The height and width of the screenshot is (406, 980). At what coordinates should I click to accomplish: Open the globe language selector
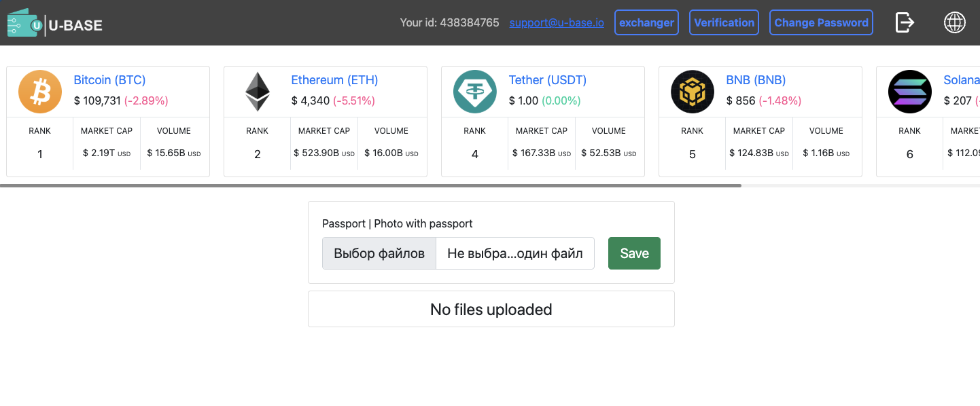(955, 22)
